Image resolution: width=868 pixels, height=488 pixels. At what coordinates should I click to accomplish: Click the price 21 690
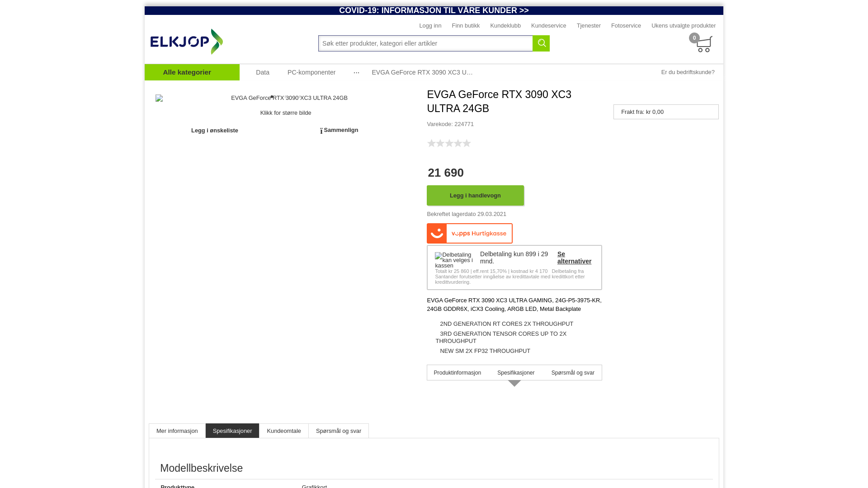tap(446, 173)
